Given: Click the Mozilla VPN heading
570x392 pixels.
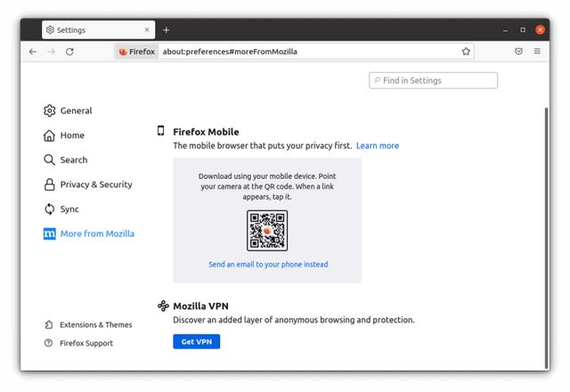Looking at the screenshot, I should click(200, 306).
